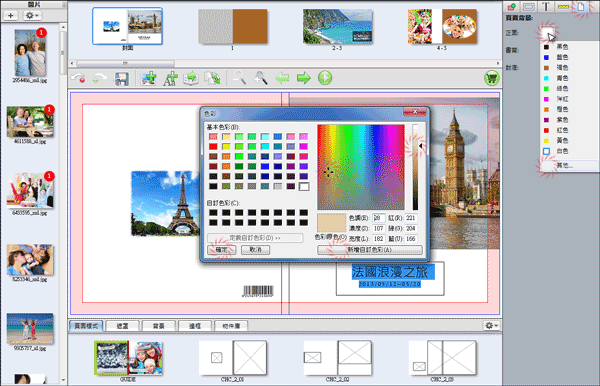
Task: Open the front page background color dropdown
Action: pos(547,33)
